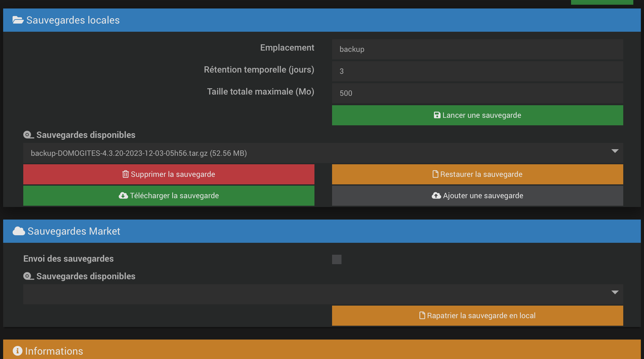Focus the Emplacement backup text field
This screenshot has width=644, height=359.
tap(477, 49)
